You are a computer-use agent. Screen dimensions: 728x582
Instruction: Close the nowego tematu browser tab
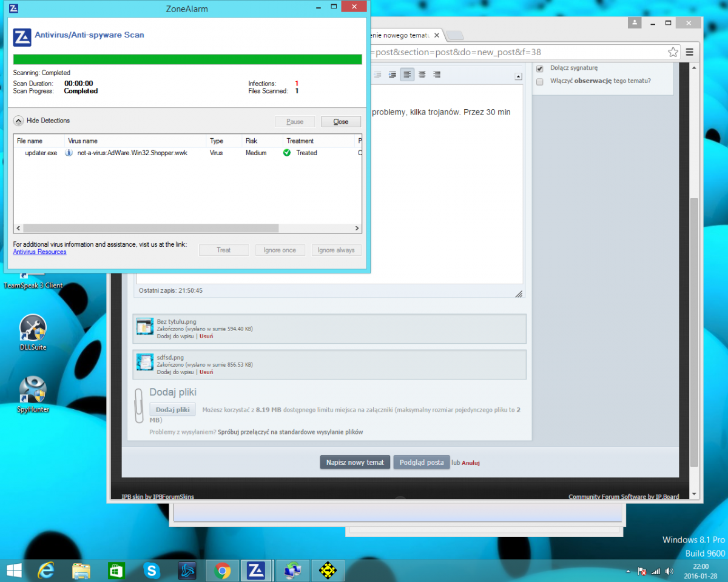[437, 35]
